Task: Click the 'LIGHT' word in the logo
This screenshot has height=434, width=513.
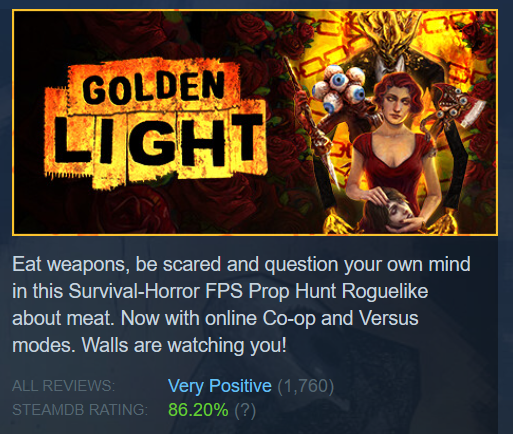Action: point(159,141)
